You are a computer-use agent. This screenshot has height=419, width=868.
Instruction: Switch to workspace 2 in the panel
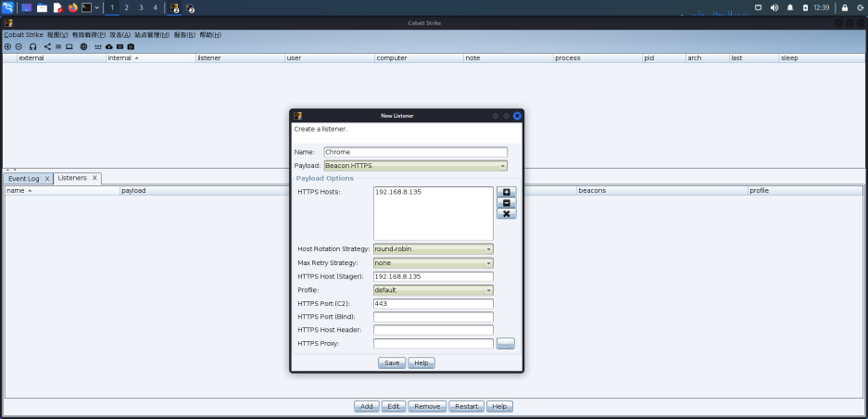coord(127,7)
